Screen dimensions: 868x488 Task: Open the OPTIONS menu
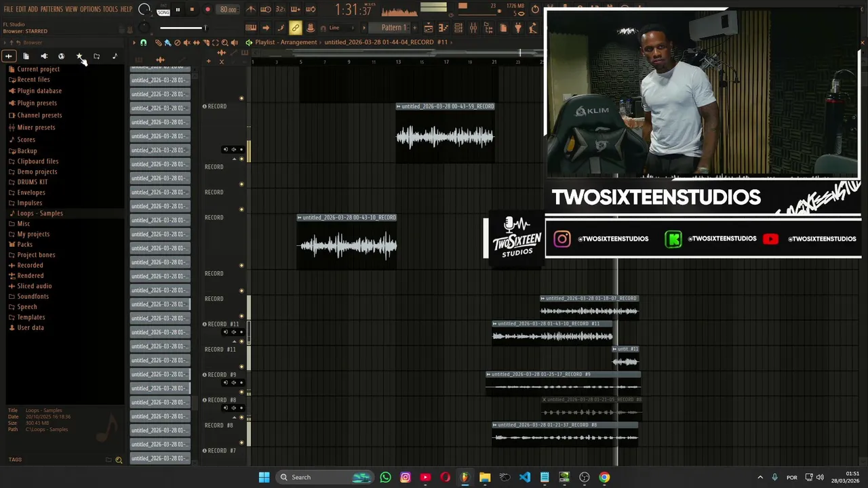tap(90, 9)
